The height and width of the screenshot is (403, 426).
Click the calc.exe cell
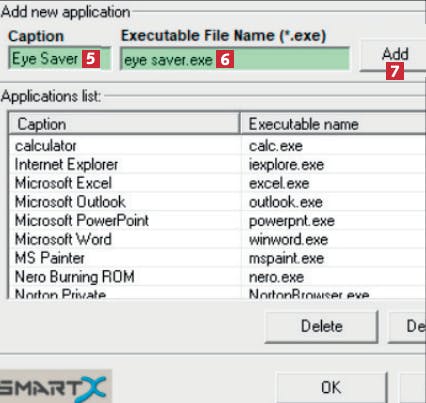pyautogui.click(x=276, y=146)
